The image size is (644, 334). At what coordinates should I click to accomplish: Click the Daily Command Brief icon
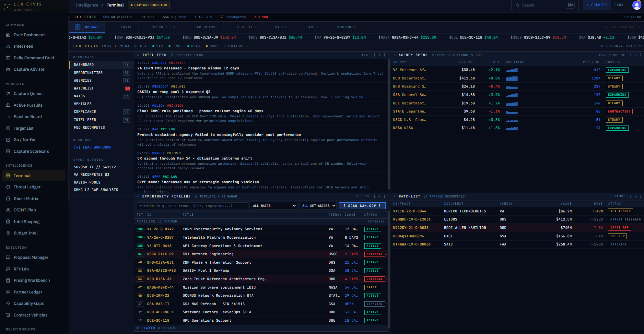(x=8, y=58)
